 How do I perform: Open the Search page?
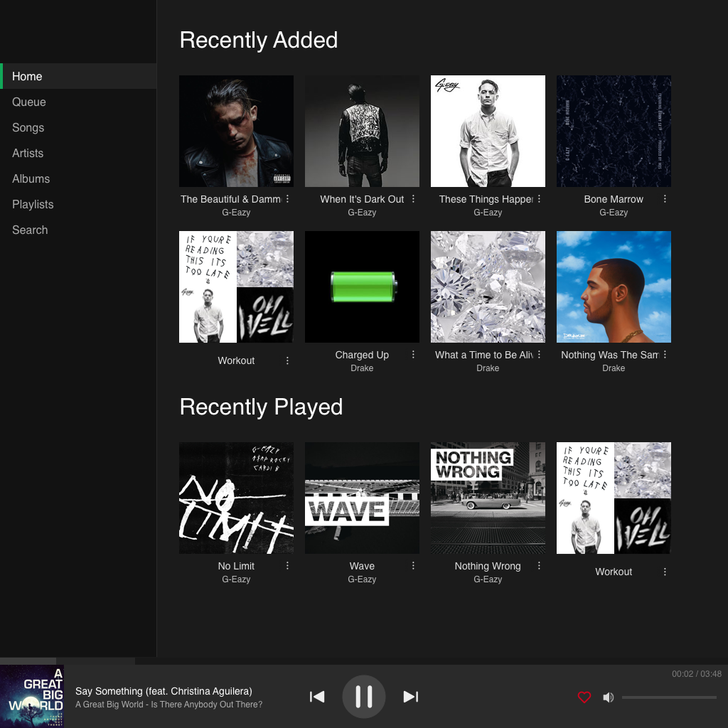click(x=78, y=230)
